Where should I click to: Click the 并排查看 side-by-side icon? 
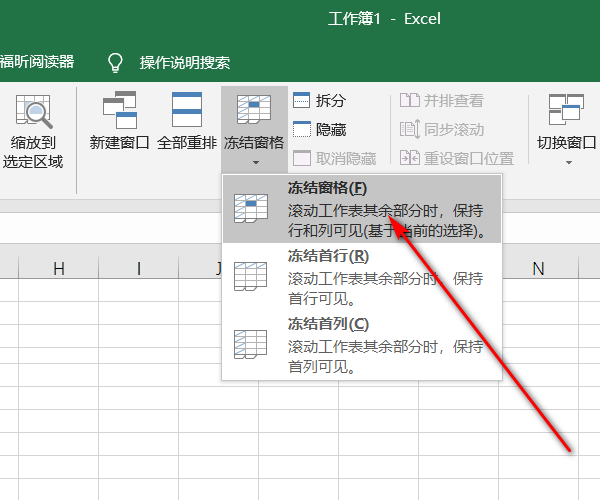pyautogui.click(x=409, y=100)
